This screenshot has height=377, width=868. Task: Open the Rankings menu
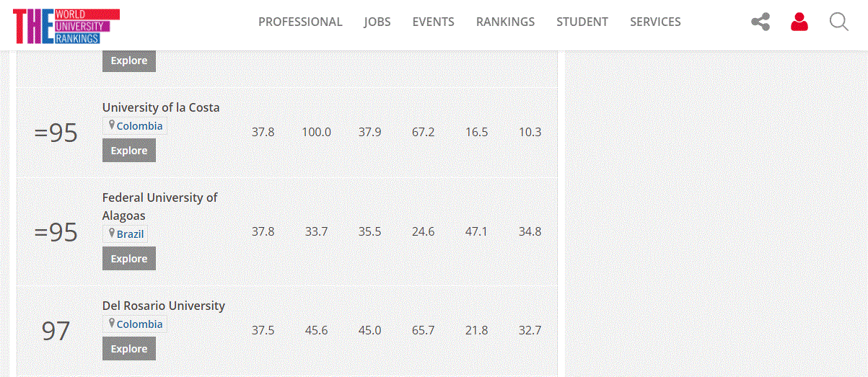point(505,22)
